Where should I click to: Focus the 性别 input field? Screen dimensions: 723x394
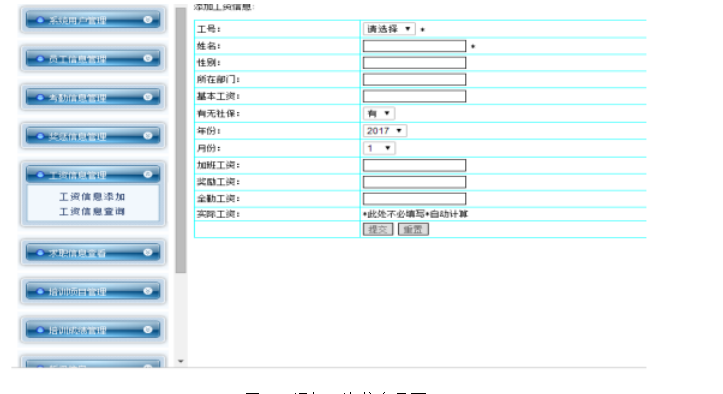414,62
